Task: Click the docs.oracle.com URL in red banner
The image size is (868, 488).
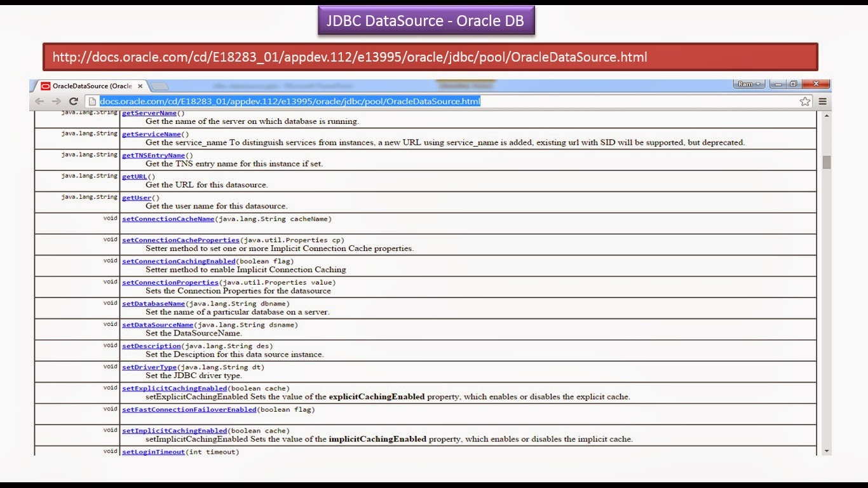Action: pos(349,57)
